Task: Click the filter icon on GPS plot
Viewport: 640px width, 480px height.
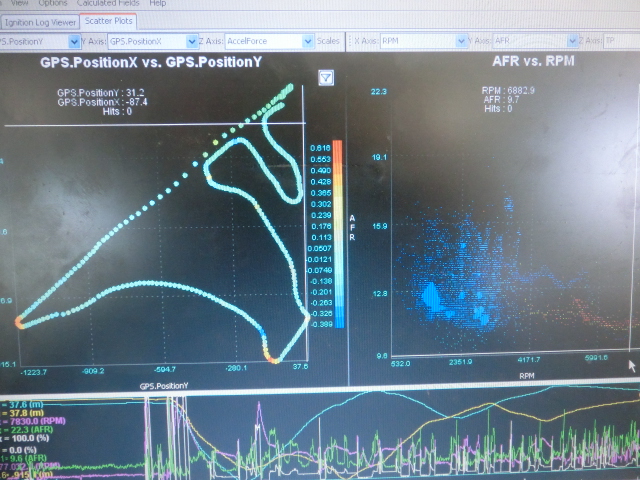Action: point(326,78)
